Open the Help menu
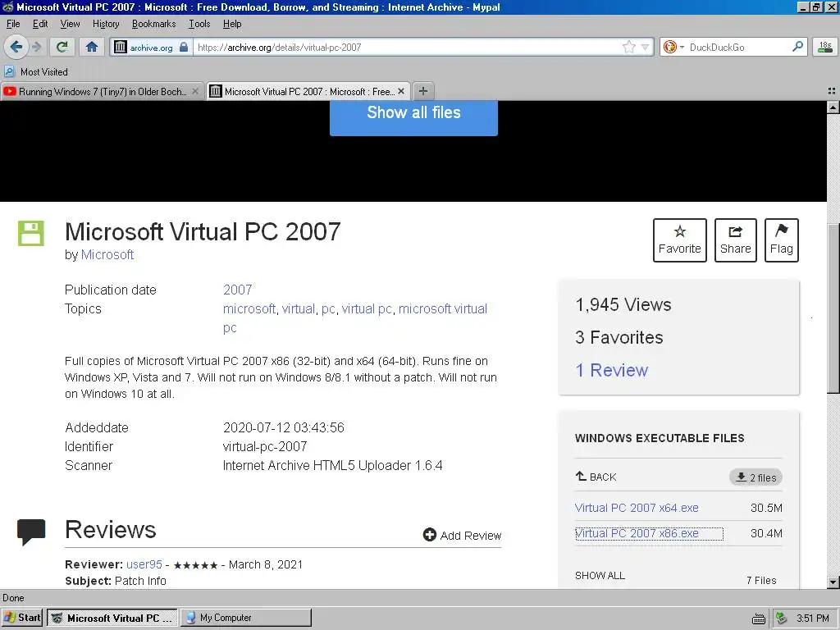This screenshot has height=630, width=840. pyautogui.click(x=232, y=24)
